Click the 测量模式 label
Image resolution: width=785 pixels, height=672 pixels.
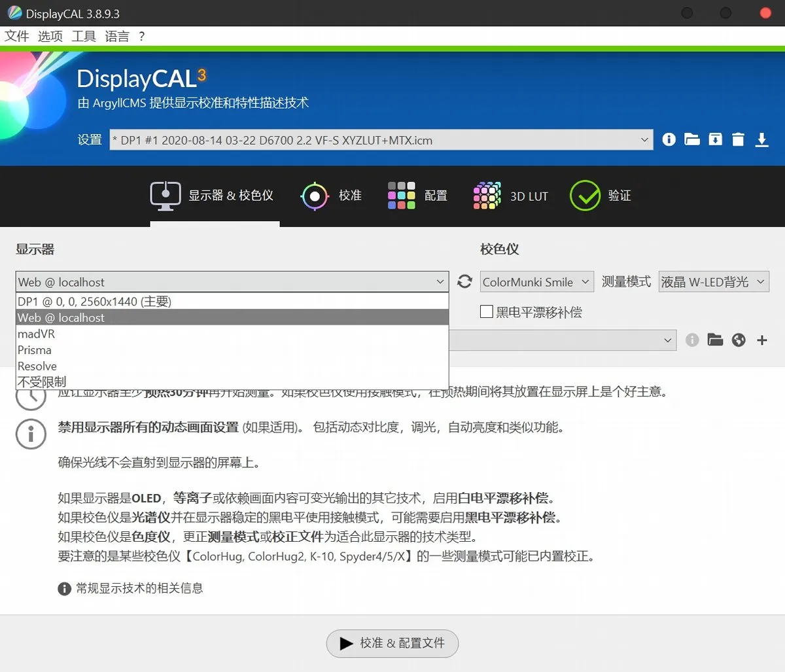click(x=626, y=281)
